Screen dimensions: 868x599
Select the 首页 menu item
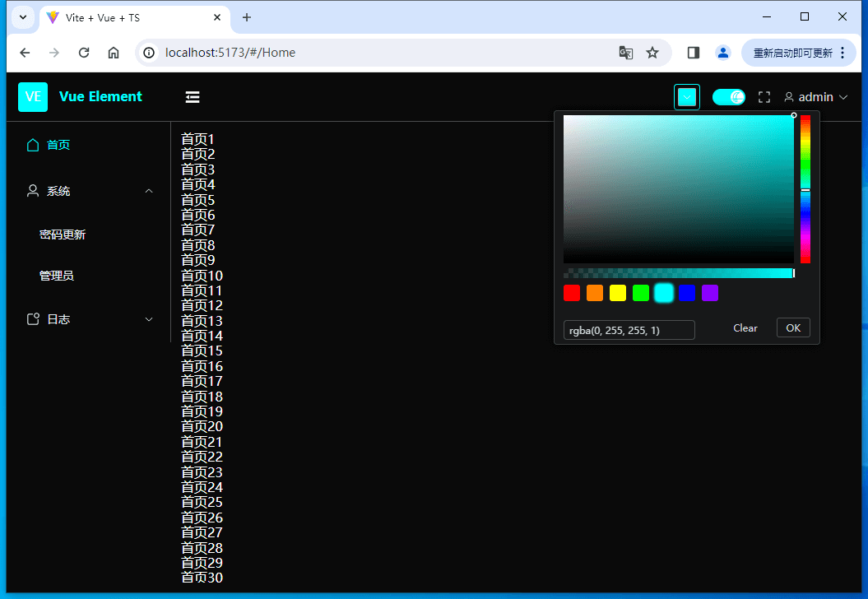coord(89,145)
